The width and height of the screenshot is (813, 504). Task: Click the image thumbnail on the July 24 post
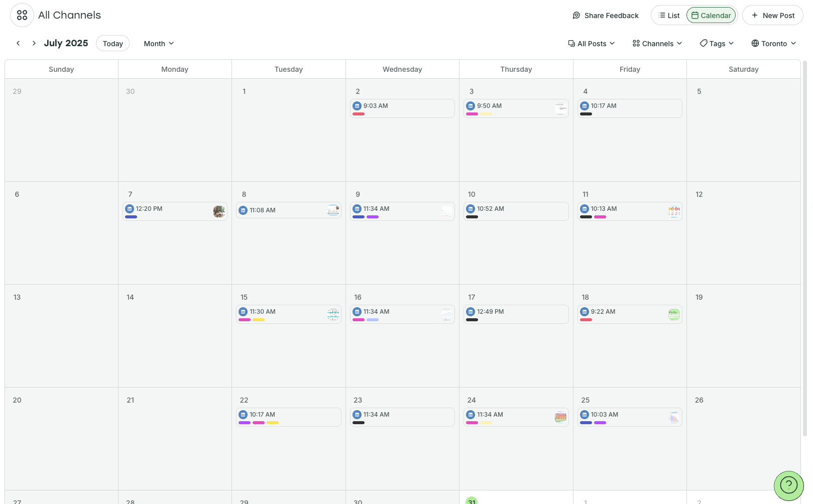(560, 417)
